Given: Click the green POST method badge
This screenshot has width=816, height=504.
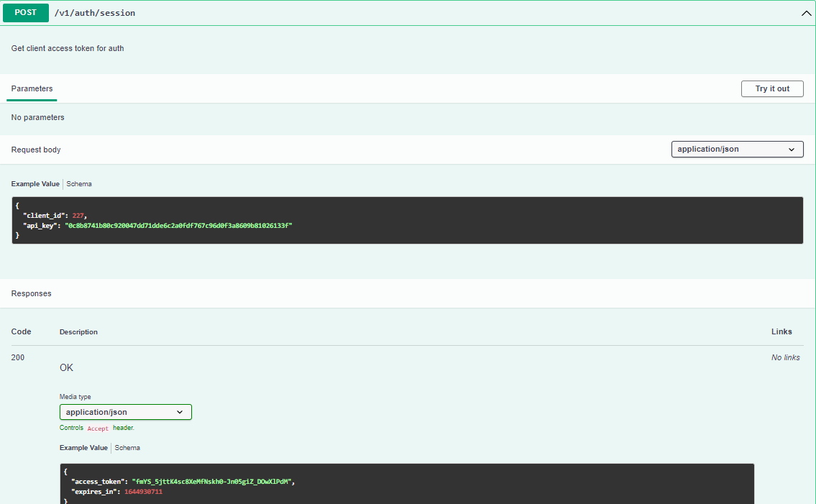Looking at the screenshot, I should click(x=26, y=13).
